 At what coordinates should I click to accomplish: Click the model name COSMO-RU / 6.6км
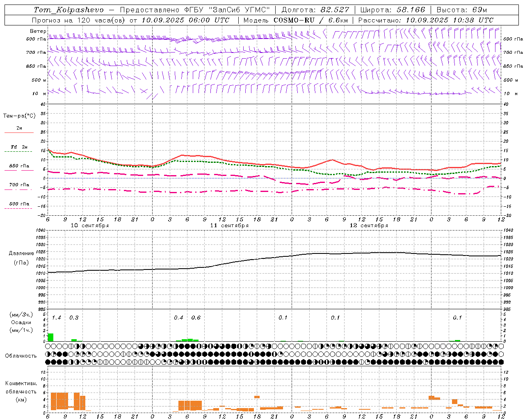point(310,20)
